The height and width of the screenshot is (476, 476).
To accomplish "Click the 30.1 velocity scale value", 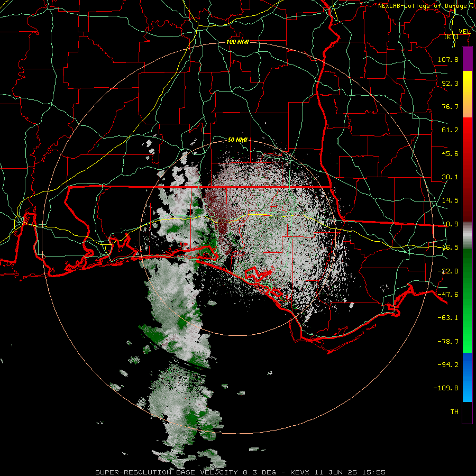I will (x=450, y=177).
